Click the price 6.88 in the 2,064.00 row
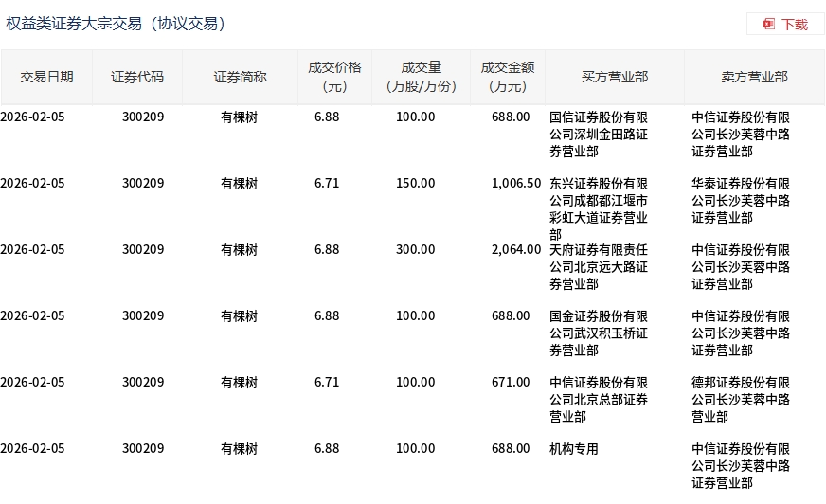 click(327, 249)
